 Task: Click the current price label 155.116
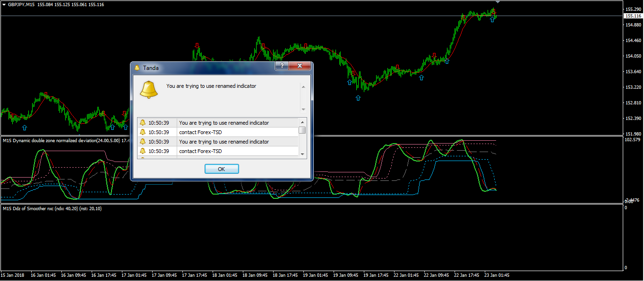(632, 16)
